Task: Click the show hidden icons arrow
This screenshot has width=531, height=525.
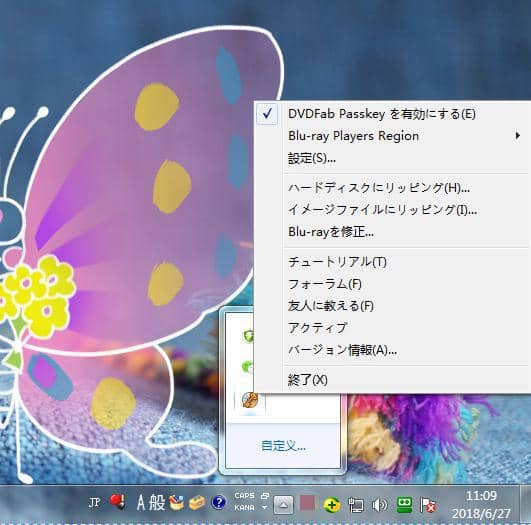Action: point(283,505)
